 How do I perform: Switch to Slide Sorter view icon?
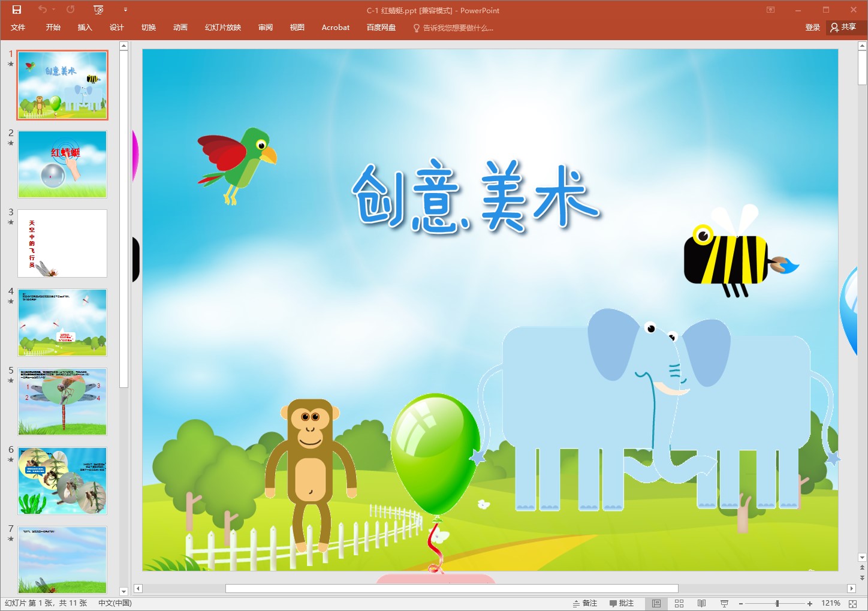(x=679, y=603)
